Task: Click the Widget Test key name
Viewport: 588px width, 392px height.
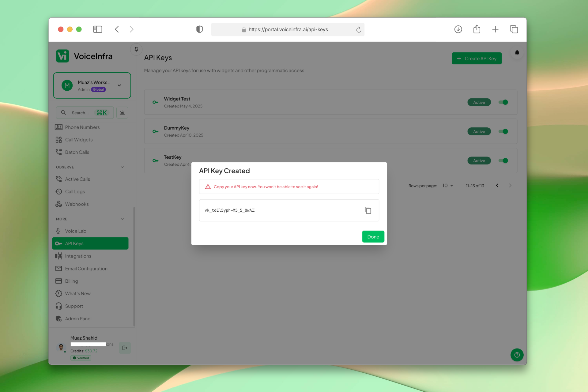Action: pos(177,99)
